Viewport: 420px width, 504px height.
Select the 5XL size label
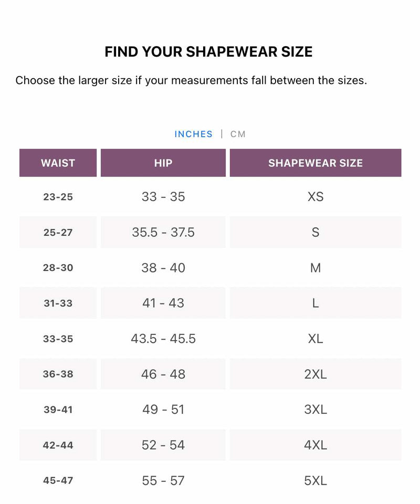316,480
